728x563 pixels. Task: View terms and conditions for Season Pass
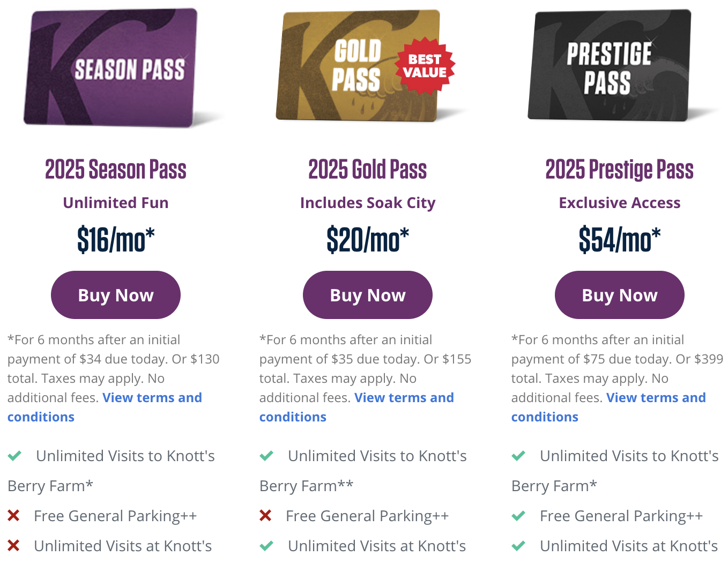[152, 398]
